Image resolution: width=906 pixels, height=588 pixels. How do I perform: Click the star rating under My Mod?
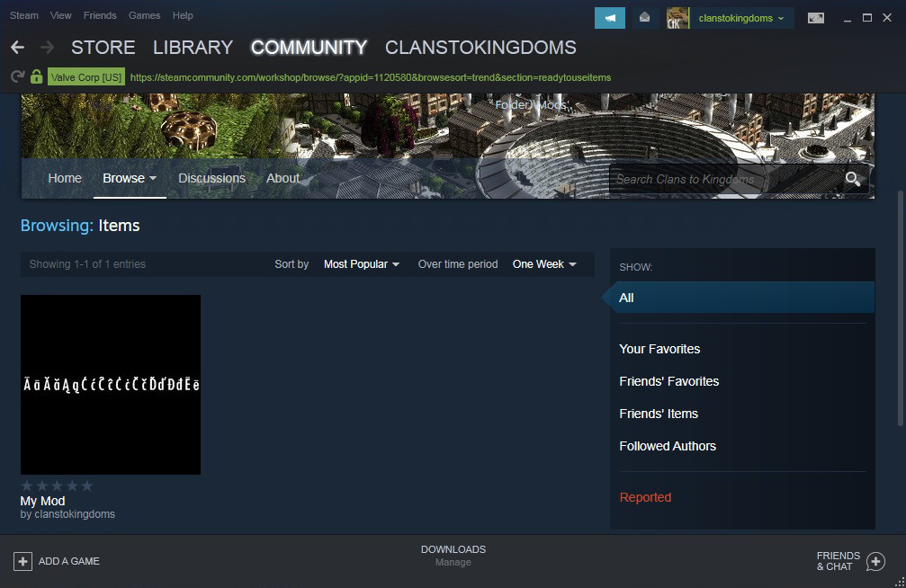pos(57,486)
